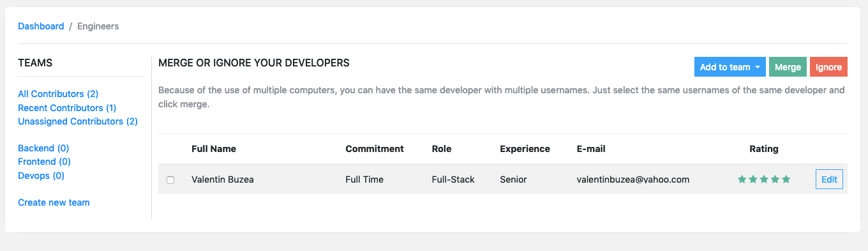
Task: Click the Commitment column header
Action: (x=375, y=149)
